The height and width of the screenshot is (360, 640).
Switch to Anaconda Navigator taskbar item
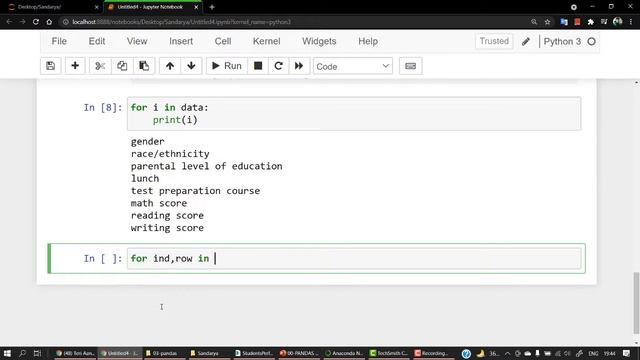coord(344,353)
